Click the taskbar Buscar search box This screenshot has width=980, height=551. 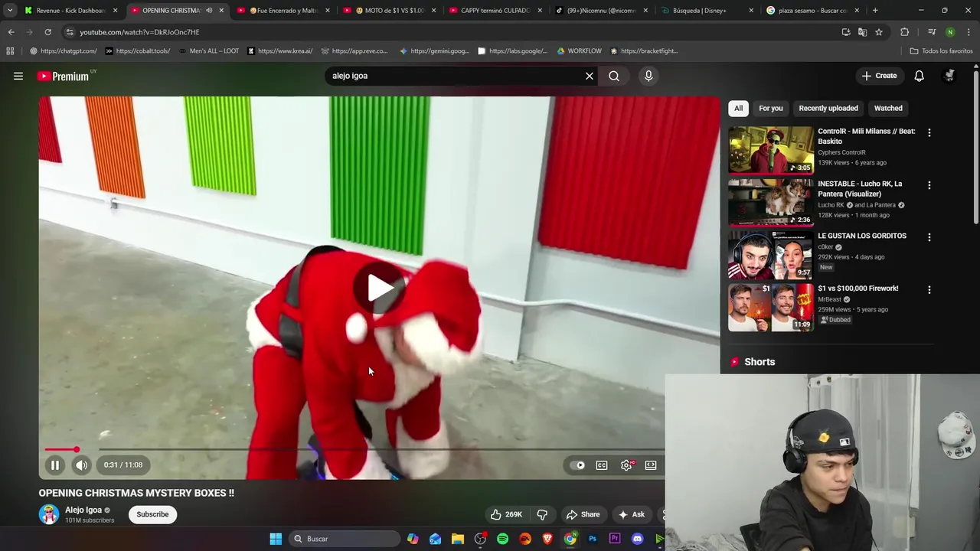click(x=345, y=539)
